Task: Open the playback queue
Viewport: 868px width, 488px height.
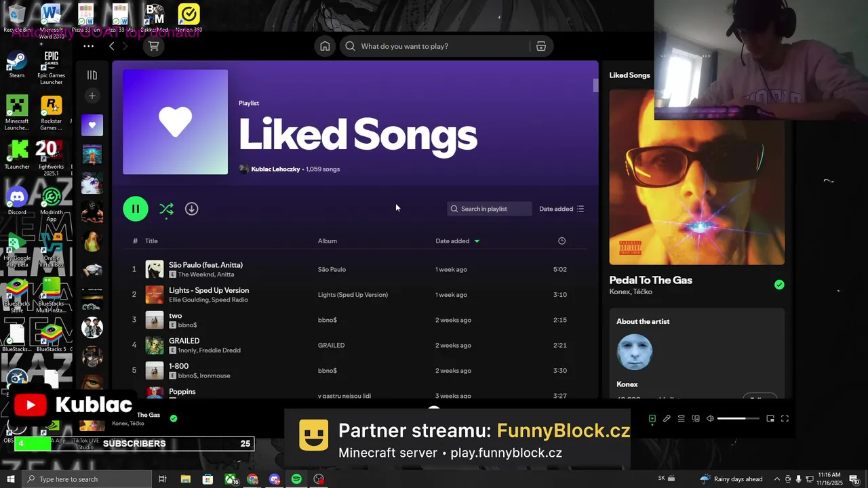Action: (682, 419)
